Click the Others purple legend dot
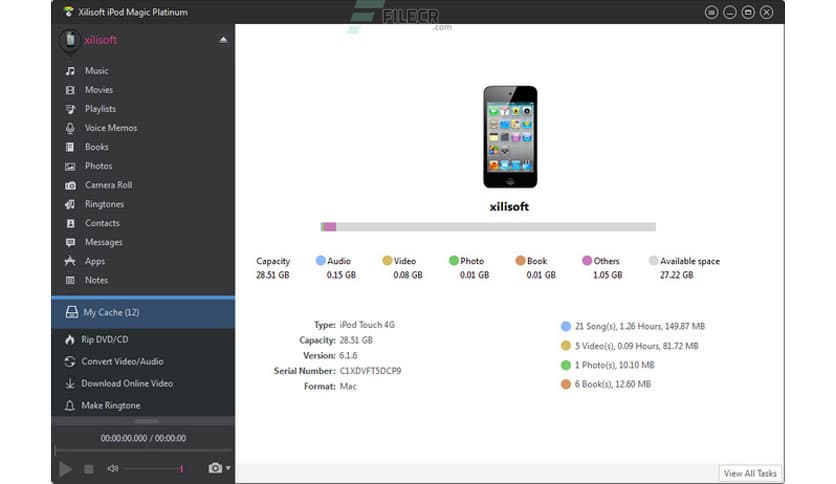This screenshot has width=836, height=484. [x=587, y=261]
